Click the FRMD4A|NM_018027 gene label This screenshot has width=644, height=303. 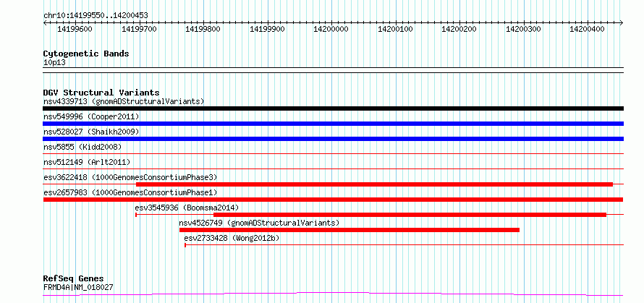coord(78,287)
